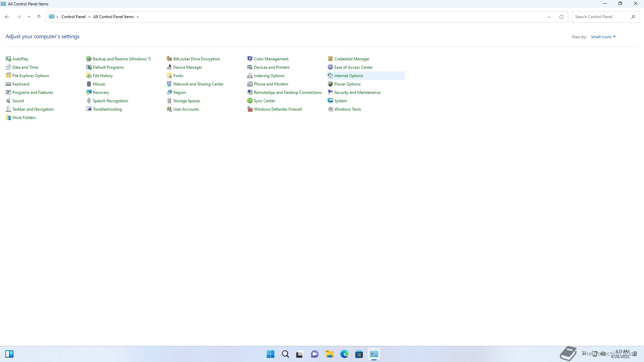Viewport: 644px width, 362px height.
Task: Go up one level with Up arrow
Action: click(x=39, y=17)
